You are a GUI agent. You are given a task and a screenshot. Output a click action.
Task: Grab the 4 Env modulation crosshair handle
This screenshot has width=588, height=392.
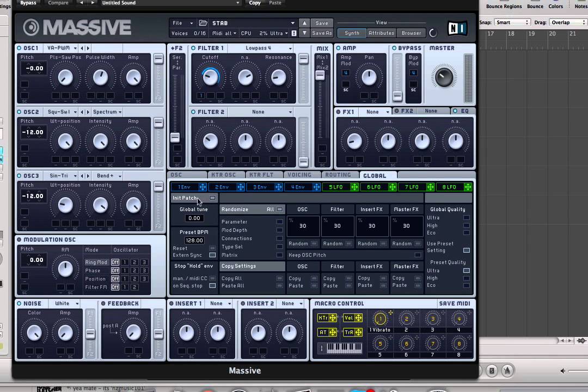tap(316, 187)
